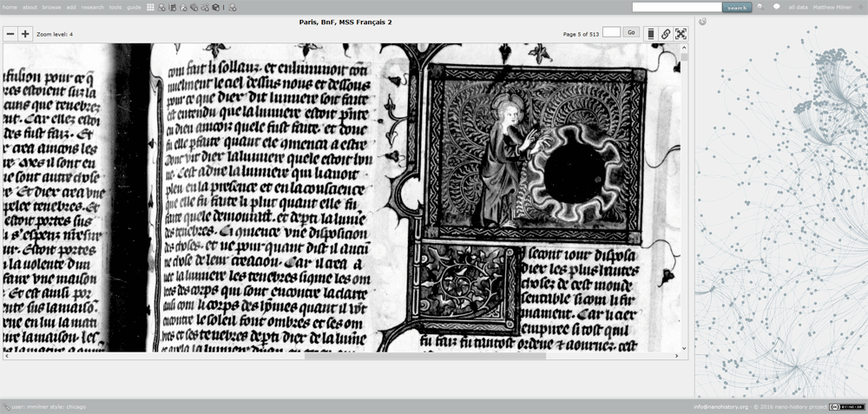
Task: Click the 'Page 5 of 513' label
Action: pyautogui.click(x=581, y=35)
